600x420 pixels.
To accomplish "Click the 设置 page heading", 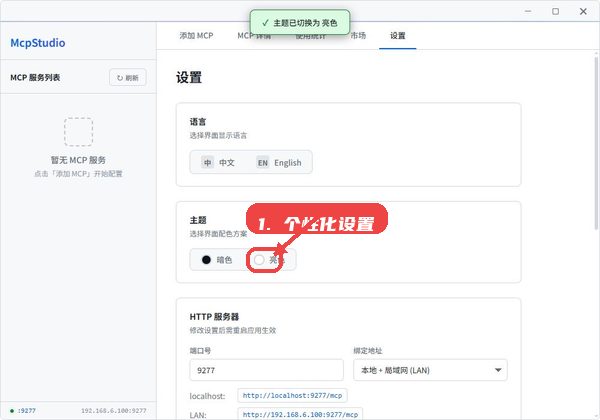I will (x=189, y=78).
